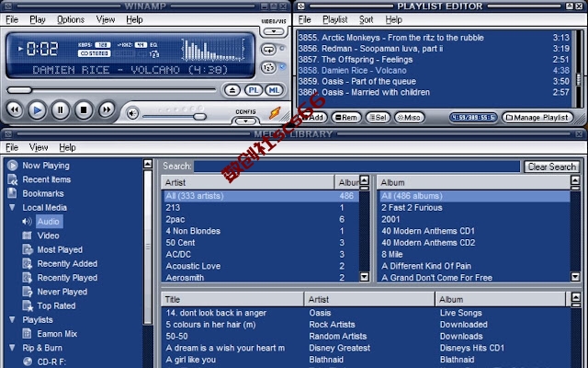The height and width of the screenshot is (368, 588).
Task: Collapse the Local Media tree node
Action: [12, 207]
